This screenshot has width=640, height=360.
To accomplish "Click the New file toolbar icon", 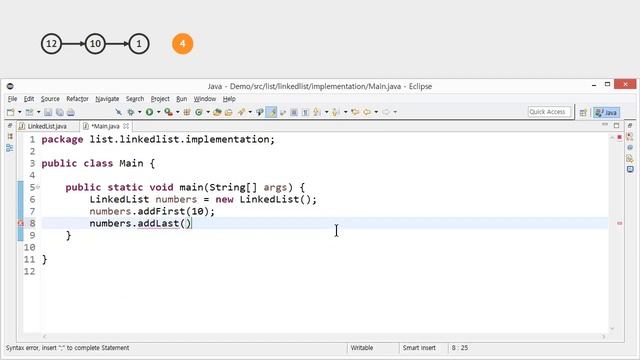I will pos(11,112).
